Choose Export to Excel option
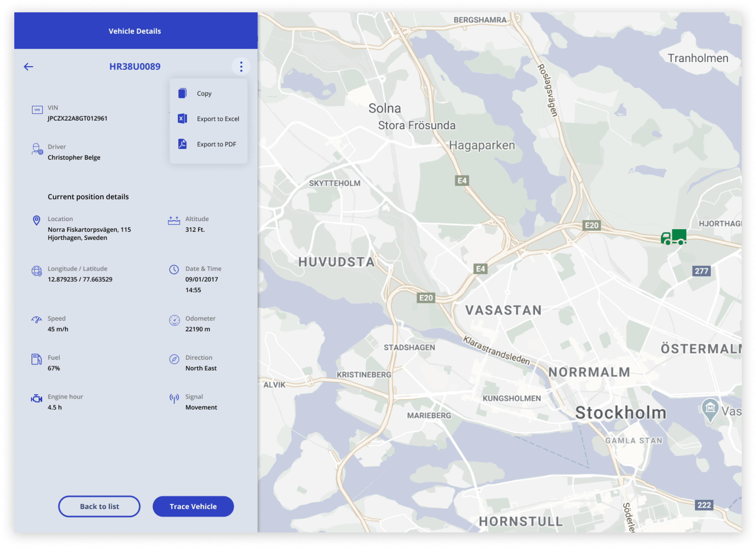Image resolution: width=756 pixels, height=548 pixels. pyautogui.click(x=218, y=119)
